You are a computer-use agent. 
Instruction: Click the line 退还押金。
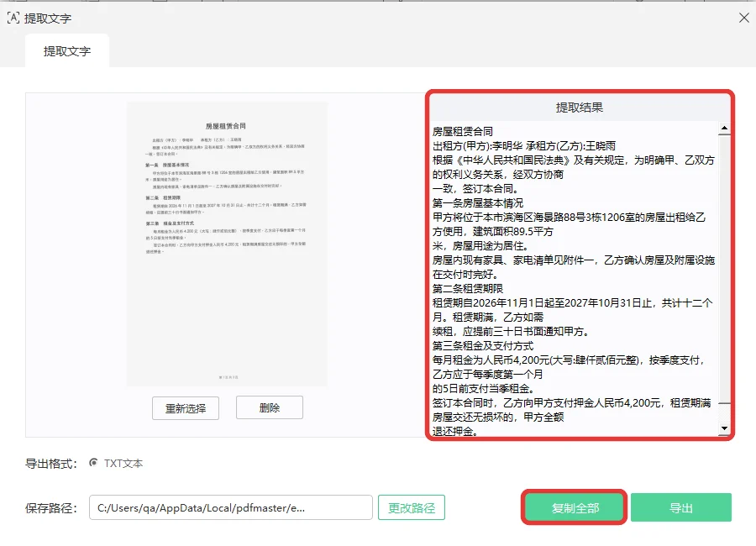[455, 431]
